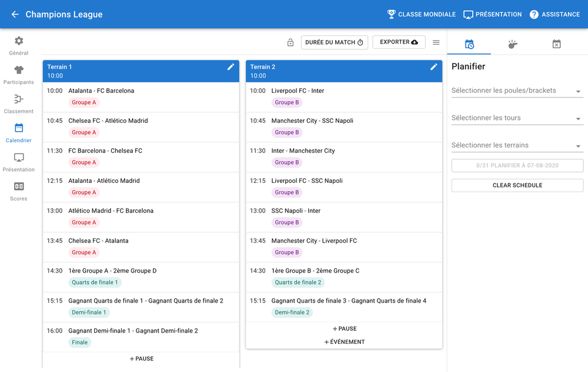Select FC Barcelona - Chelsea FC match
The image size is (588, 372).
point(141,157)
